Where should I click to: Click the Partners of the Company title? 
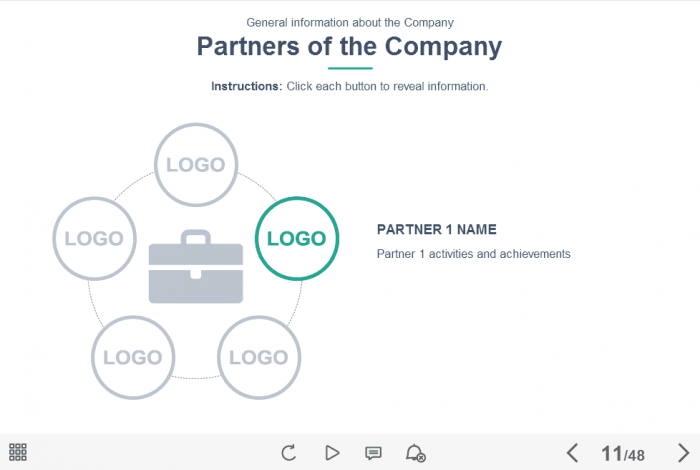click(x=349, y=46)
